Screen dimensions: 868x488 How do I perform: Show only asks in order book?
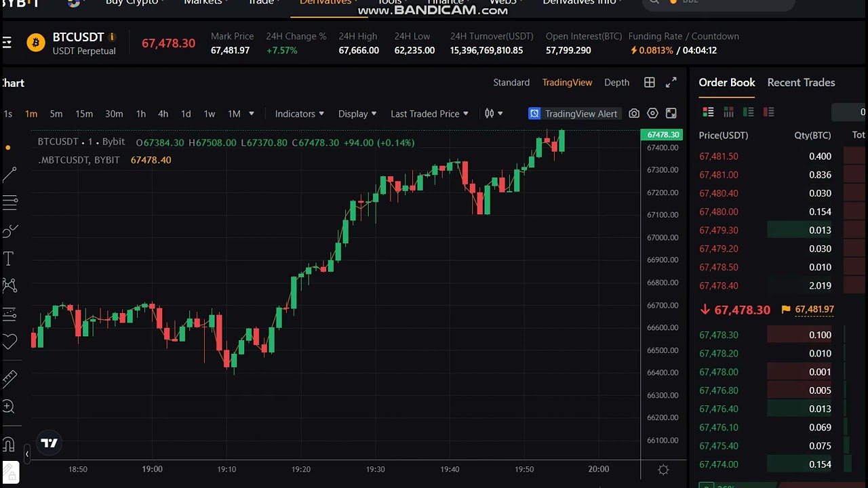(769, 112)
